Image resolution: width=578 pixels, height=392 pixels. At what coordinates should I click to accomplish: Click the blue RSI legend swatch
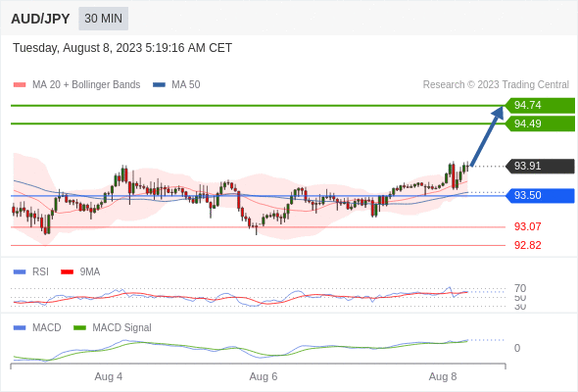tap(20, 272)
